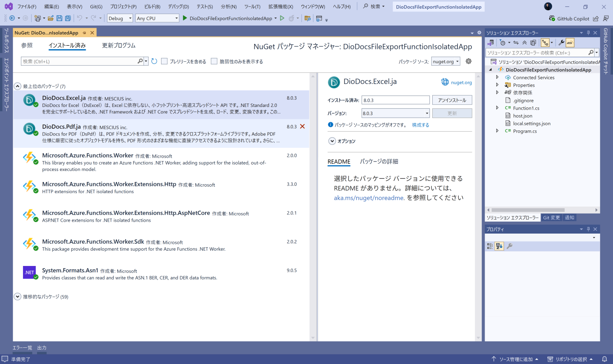Screen dimensions: 613x364
Task: Click the configure link 構成する
Action: (x=420, y=125)
